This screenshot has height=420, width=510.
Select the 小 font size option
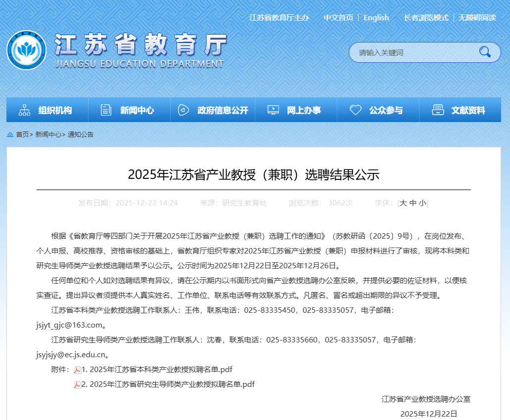click(423, 203)
